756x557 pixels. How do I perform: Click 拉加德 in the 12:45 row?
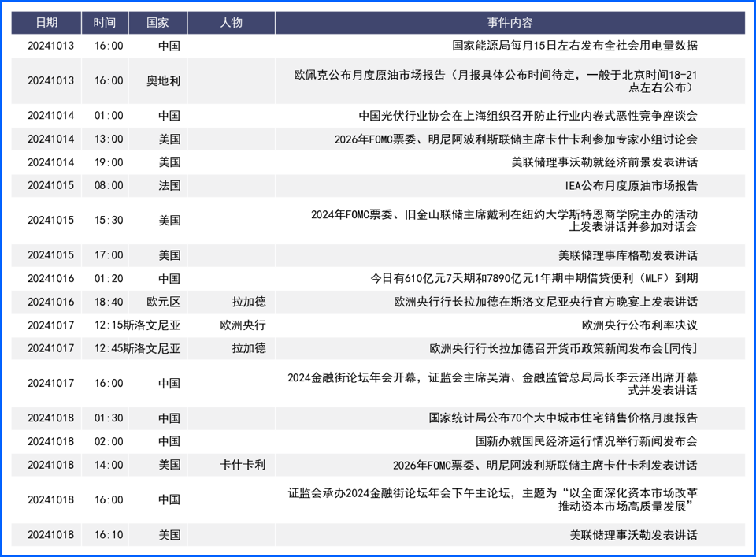click(249, 348)
